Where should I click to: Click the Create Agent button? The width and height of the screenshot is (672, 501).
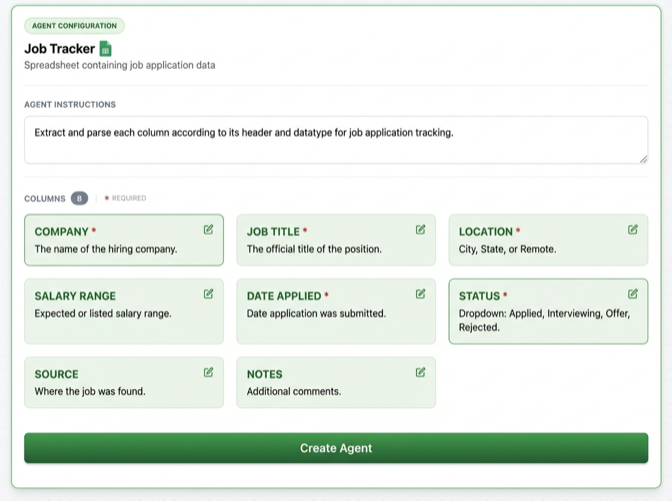[x=336, y=448]
